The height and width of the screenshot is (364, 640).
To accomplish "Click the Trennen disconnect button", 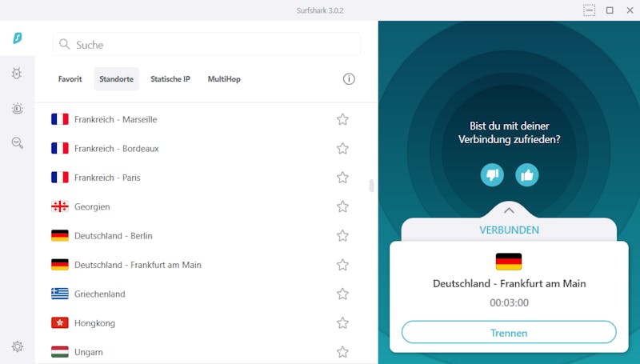I will point(509,333).
